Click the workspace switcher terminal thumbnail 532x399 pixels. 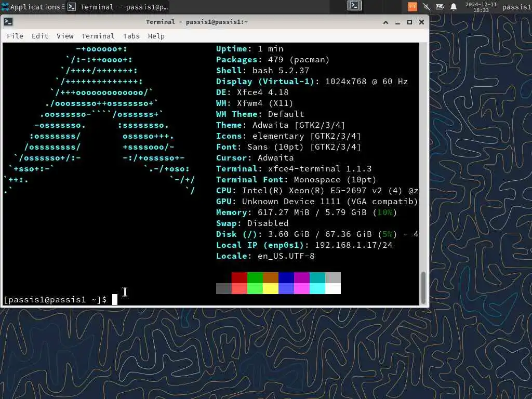(x=354, y=6)
